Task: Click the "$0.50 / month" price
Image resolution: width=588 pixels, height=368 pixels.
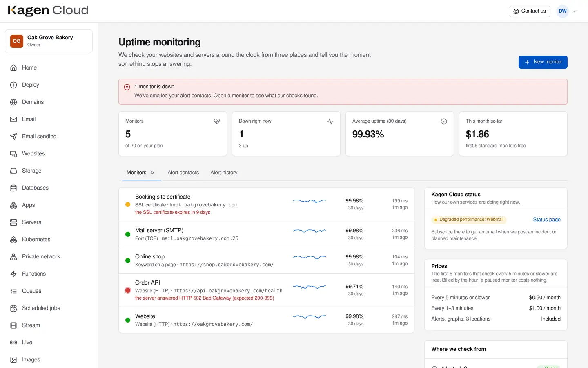Action: coord(545,298)
